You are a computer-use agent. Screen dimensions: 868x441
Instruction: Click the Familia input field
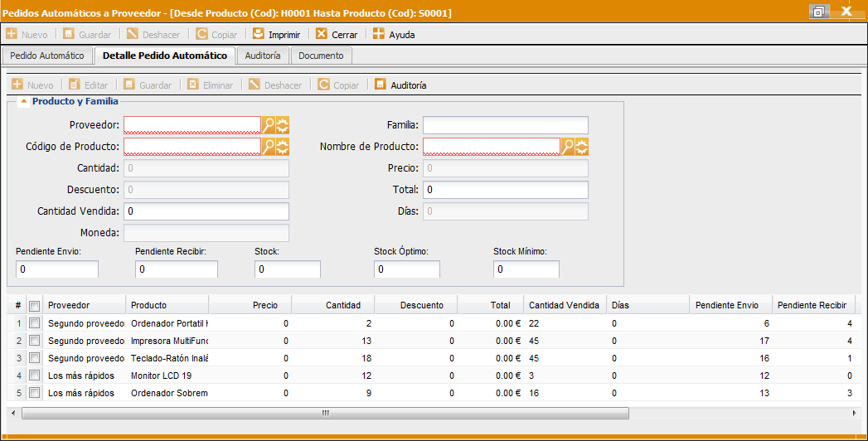[506, 125]
